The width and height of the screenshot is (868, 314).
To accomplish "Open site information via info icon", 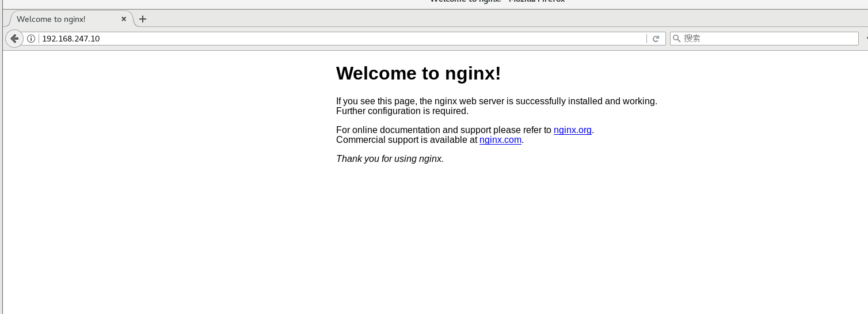I will tap(32, 39).
